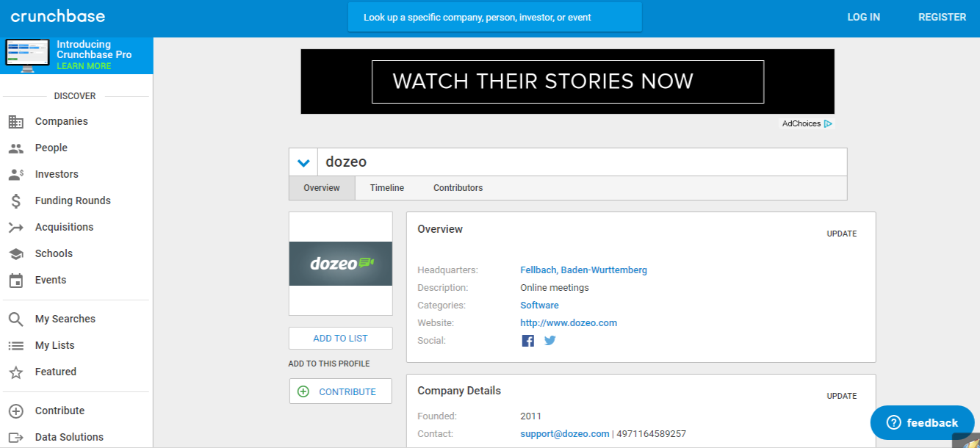Open Featured in the sidebar
The height and width of the screenshot is (448, 980).
pyautogui.click(x=56, y=372)
